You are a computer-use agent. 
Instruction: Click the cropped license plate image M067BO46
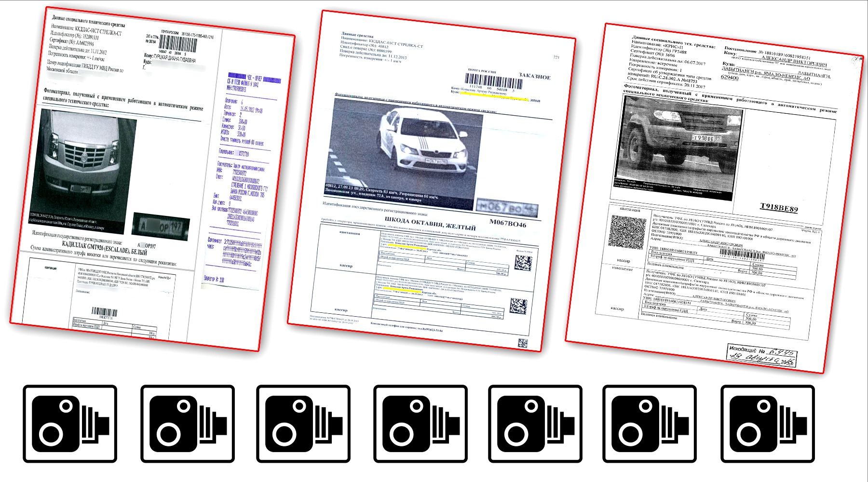[506, 208]
